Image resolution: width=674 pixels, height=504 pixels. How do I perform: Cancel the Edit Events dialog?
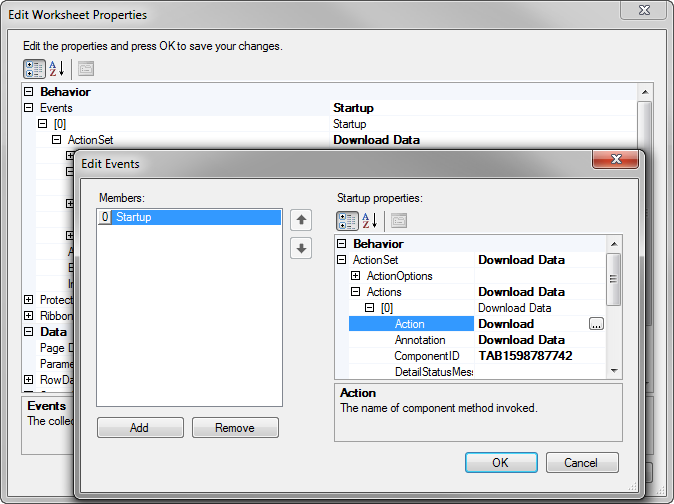[x=582, y=462]
